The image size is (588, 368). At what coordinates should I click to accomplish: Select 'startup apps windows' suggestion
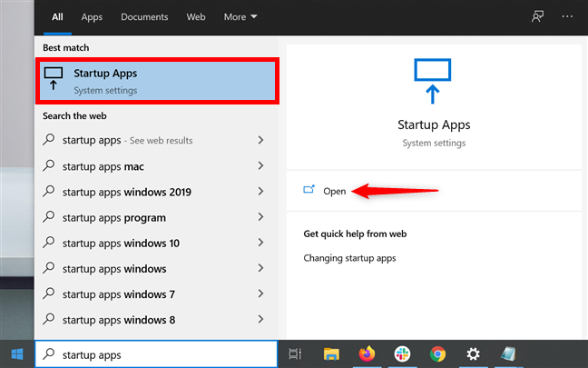[x=156, y=268]
